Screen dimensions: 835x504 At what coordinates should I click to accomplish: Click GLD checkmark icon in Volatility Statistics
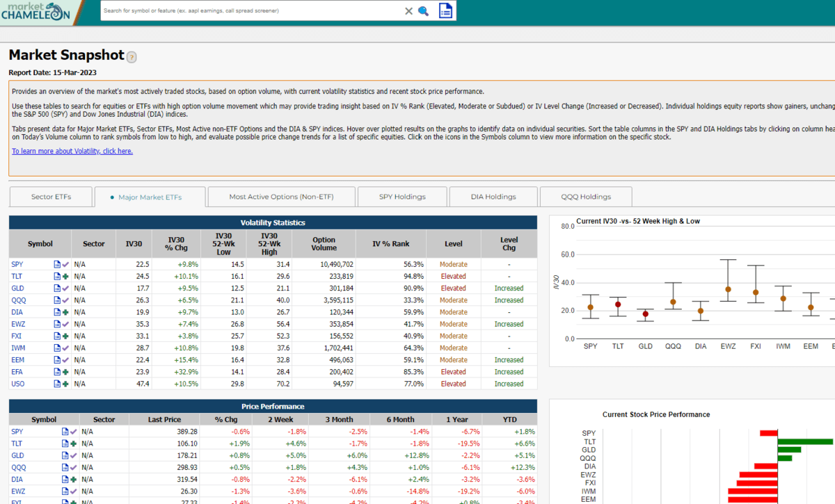65,288
